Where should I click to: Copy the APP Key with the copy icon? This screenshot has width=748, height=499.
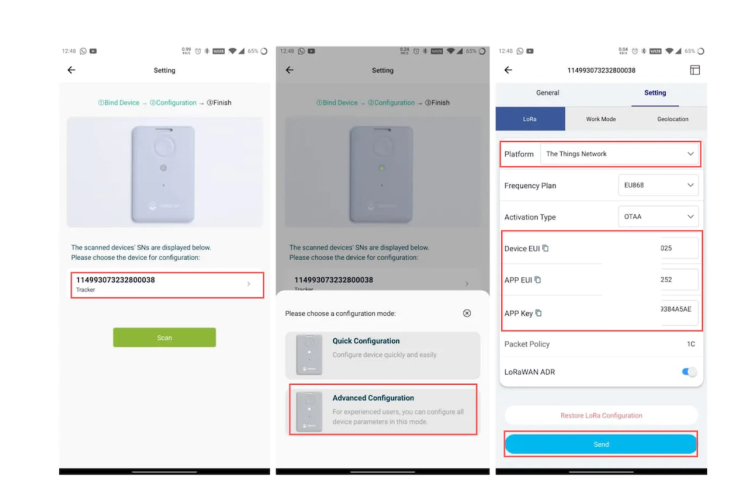click(539, 313)
